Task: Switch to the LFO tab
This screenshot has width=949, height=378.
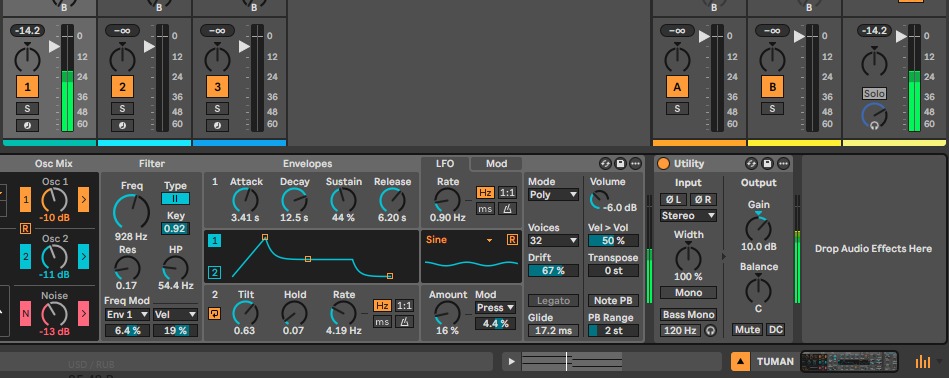Action: tap(445, 163)
